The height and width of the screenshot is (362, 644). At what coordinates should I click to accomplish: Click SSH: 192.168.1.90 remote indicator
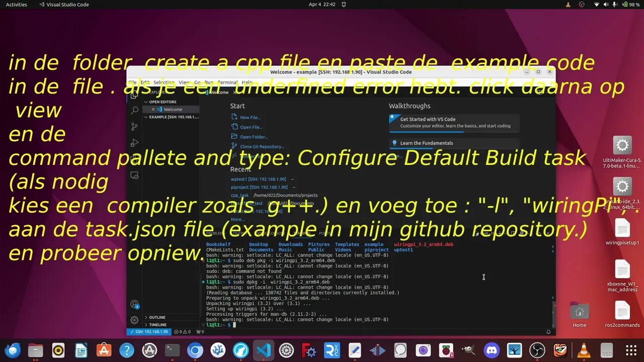pos(148,332)
